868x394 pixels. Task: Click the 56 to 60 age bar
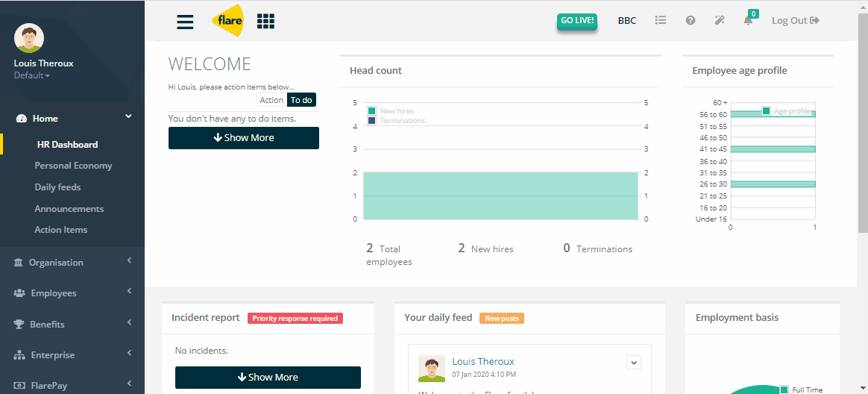(773, 113)
